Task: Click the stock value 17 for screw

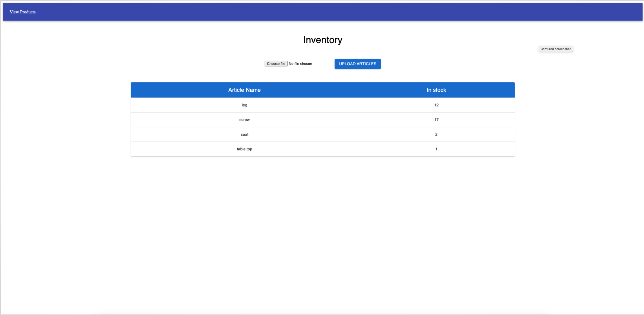Action: [436, 120]
